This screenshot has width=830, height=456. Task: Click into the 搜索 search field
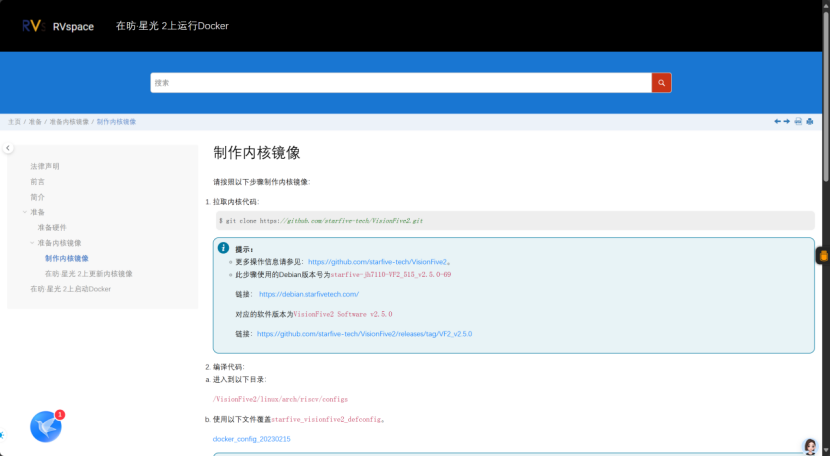coord(400,83)
